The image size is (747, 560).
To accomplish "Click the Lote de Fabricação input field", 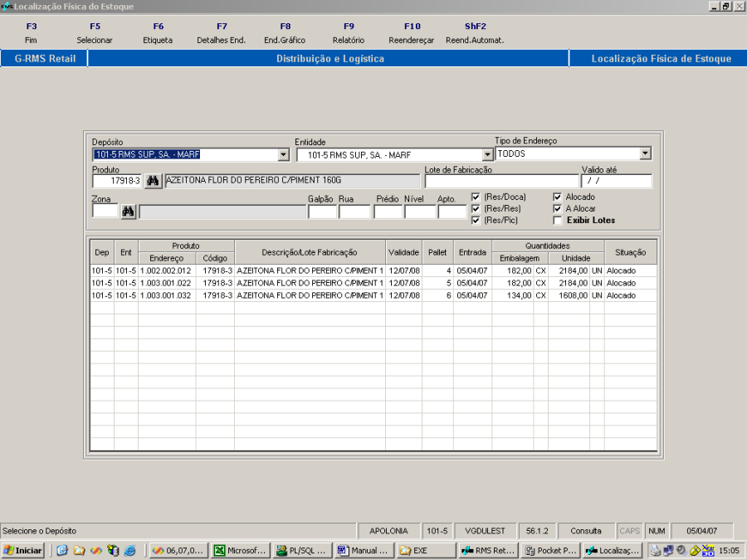I will tap(501, 181).
